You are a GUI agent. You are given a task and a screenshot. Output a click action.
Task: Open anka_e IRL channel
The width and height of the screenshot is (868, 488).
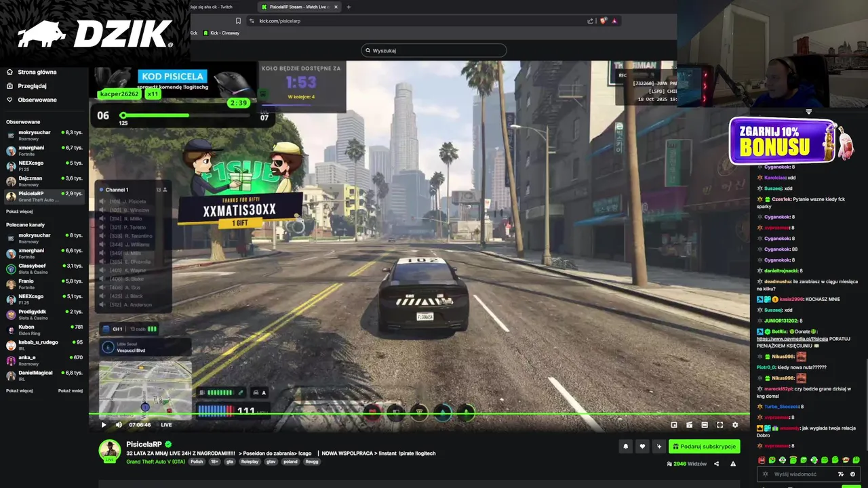click(45, 360)
